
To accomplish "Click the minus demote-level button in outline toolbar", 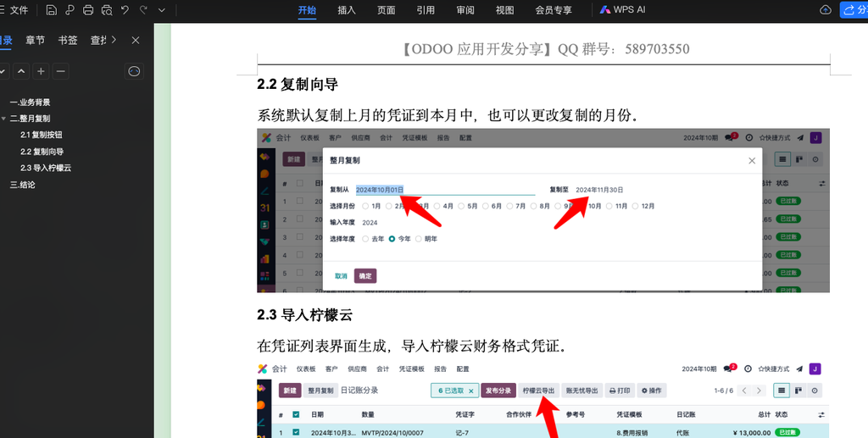I will click(61, 71).
